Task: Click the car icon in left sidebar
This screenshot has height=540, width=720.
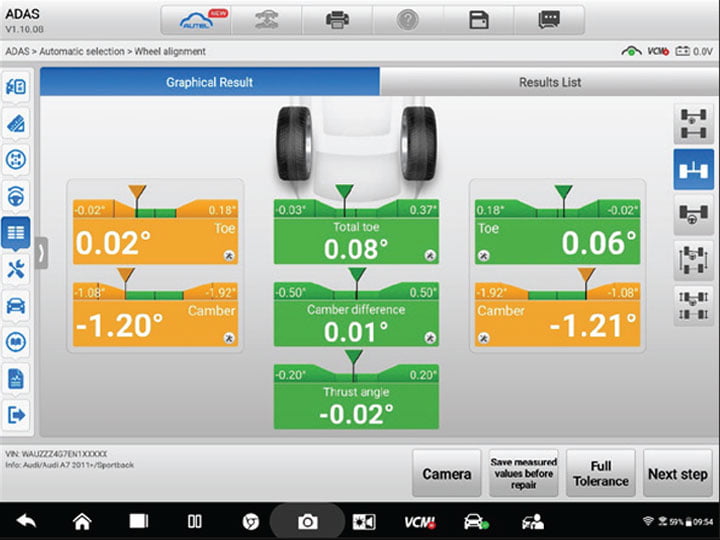Action: (x=16, y=305)
